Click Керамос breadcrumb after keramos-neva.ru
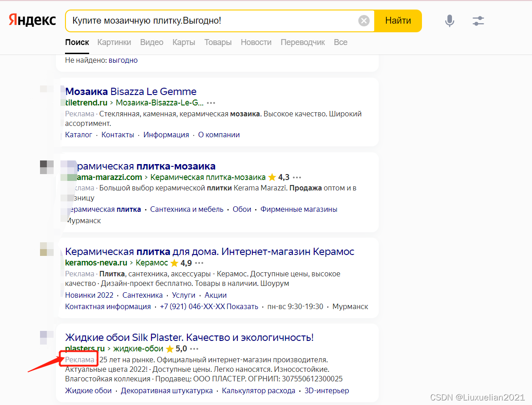Viewport: 532px width, 405px height. 152,263
